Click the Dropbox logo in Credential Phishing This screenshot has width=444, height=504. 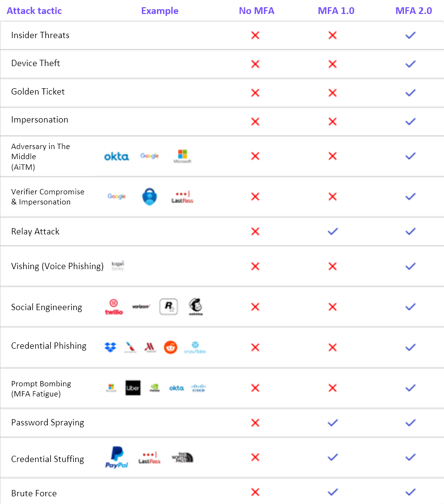(x=110, y=347)
